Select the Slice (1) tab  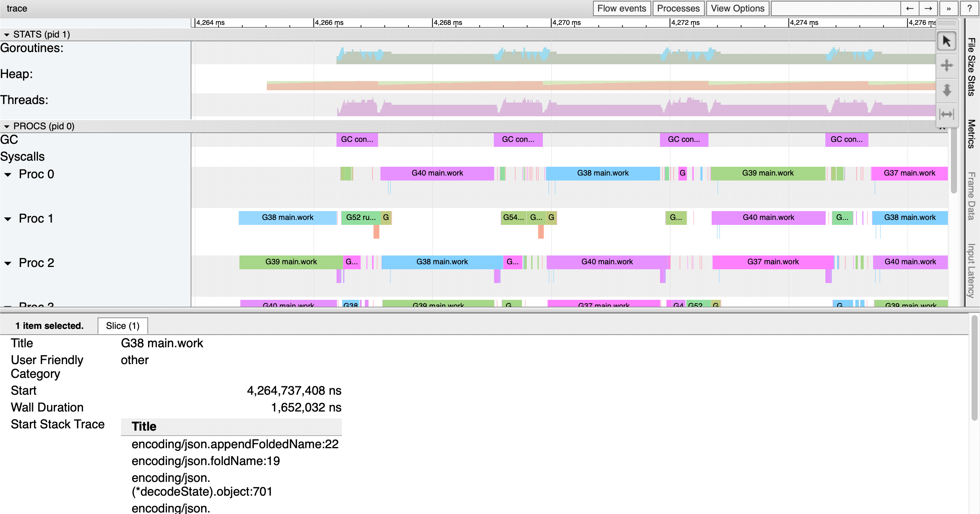click(123, 325)
